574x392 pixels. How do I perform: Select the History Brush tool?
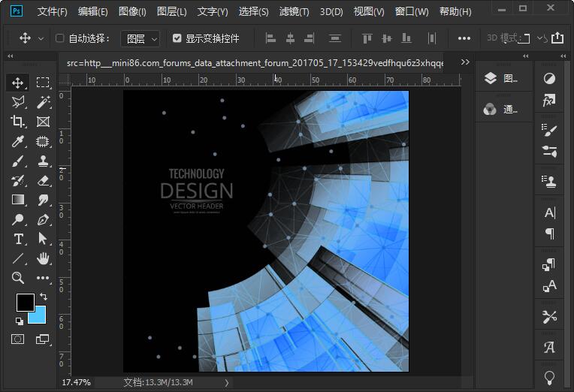coord(17,180)
